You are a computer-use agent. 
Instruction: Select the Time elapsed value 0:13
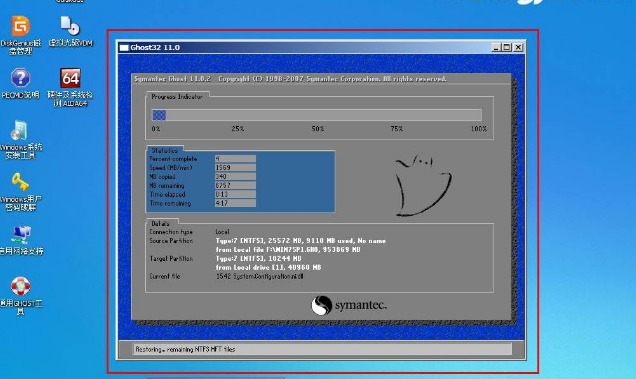[x=235, y=194]
